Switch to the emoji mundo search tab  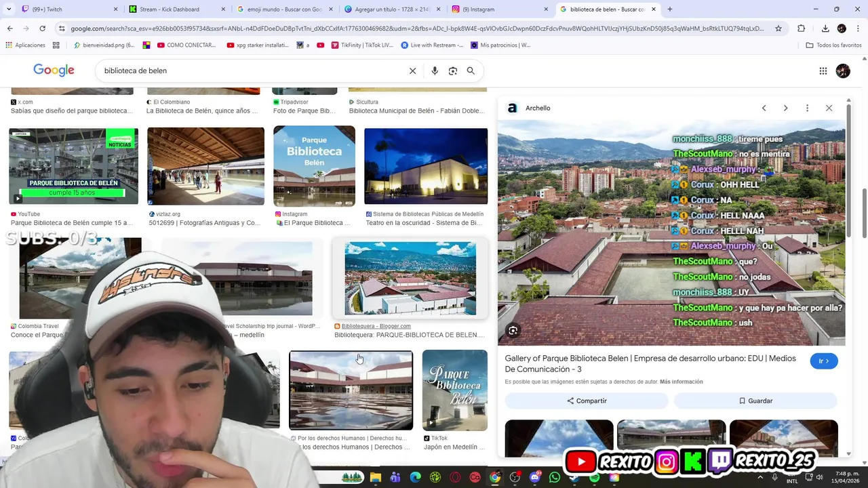coord(285,9)
